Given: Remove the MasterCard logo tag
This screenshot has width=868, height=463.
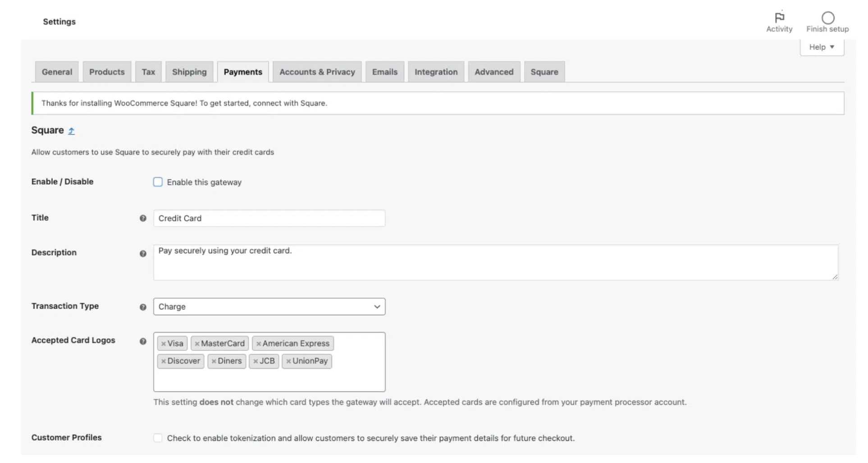Looking at the screenshot, I should pos(197,345).
